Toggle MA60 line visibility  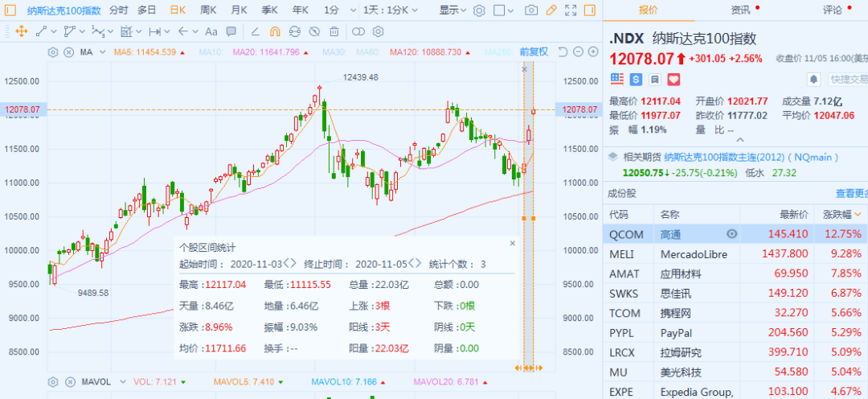tap(369, 52)
